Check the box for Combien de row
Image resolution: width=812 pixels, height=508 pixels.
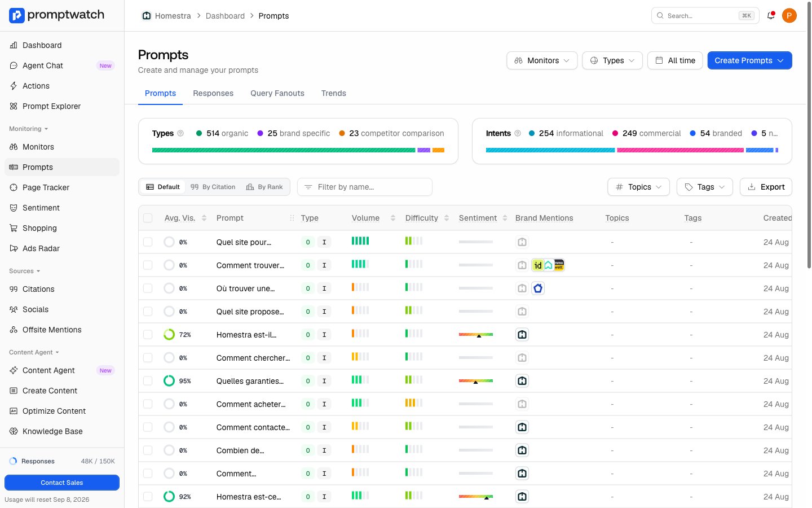148,450
